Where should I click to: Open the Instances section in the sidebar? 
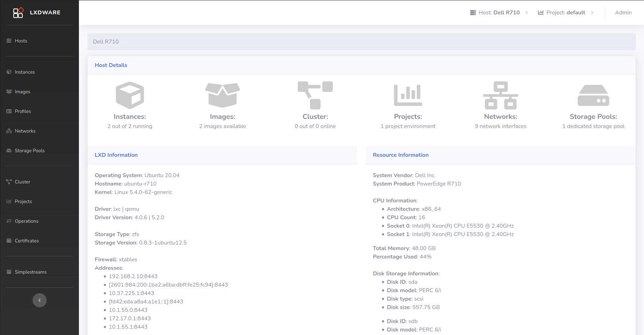pos(25,72)
